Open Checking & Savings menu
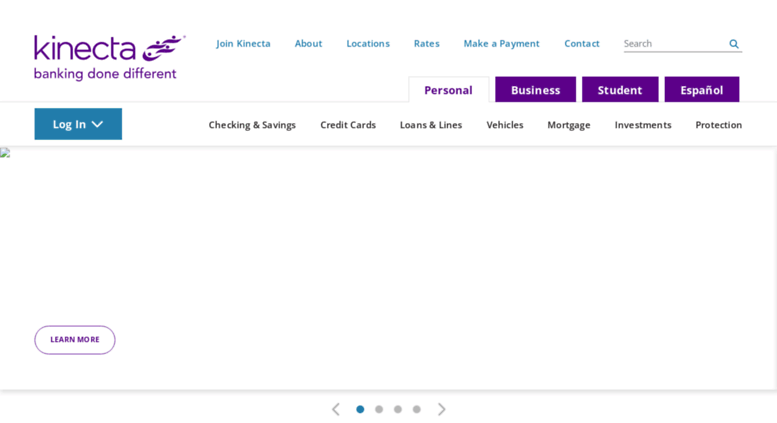Viewport: 777px width, 423px height. pyautogui.click(x=252, y=125)
